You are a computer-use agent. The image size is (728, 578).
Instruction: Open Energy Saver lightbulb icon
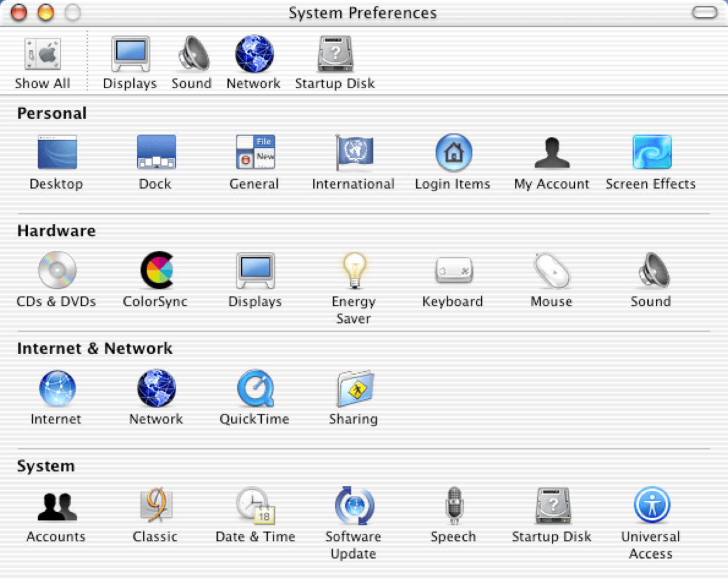(355, 270)
